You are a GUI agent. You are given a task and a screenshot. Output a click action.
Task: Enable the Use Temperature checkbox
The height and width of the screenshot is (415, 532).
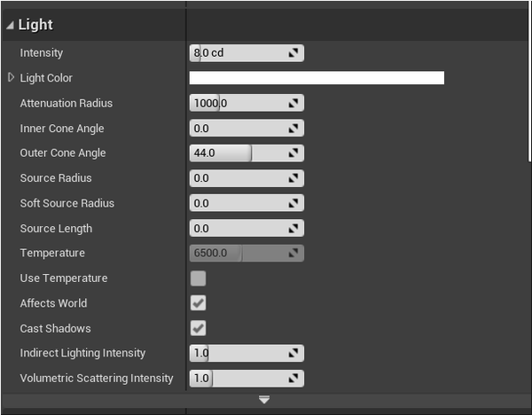pyautogui.click(x=199, y=278)
